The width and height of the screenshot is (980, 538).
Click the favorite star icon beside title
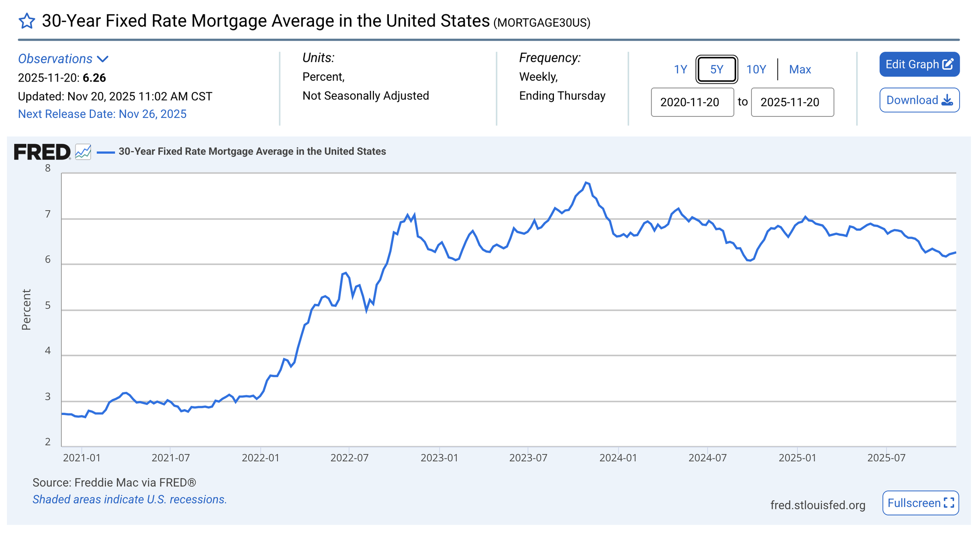click(x=27, y=21)
